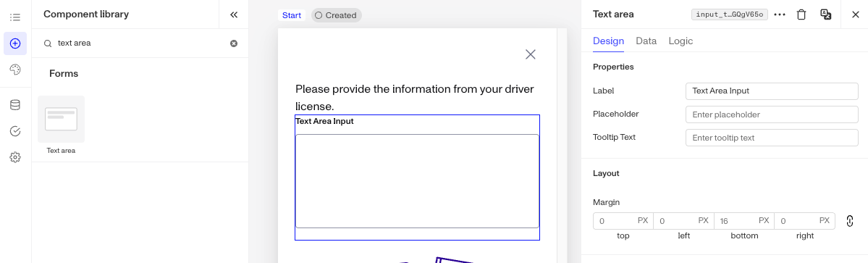
Task: Click the Forms category heading
Action: click(x=64, y=74)
